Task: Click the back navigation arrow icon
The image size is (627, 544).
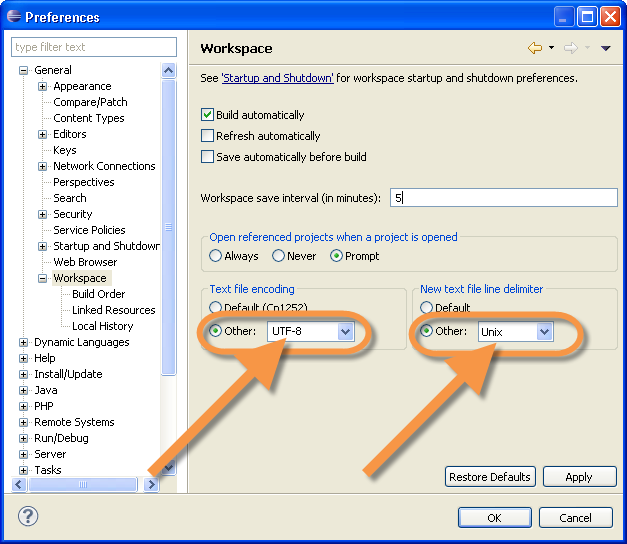Action: 534,48
